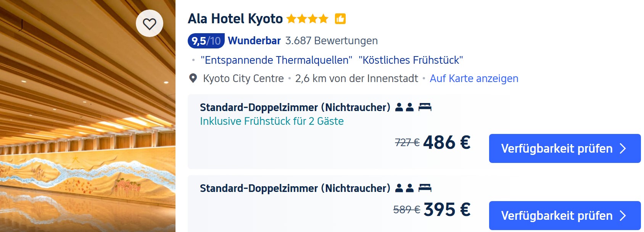Screen dimensions: 644x232
Task: Click the orange thumbs-up badge icon
Action: coord(340,19)
